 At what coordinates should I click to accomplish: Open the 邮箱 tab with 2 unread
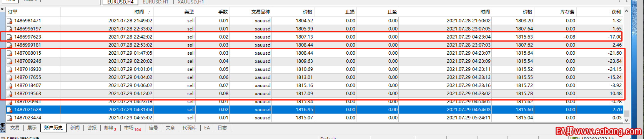pyautogui.click(x=110, y=128)
